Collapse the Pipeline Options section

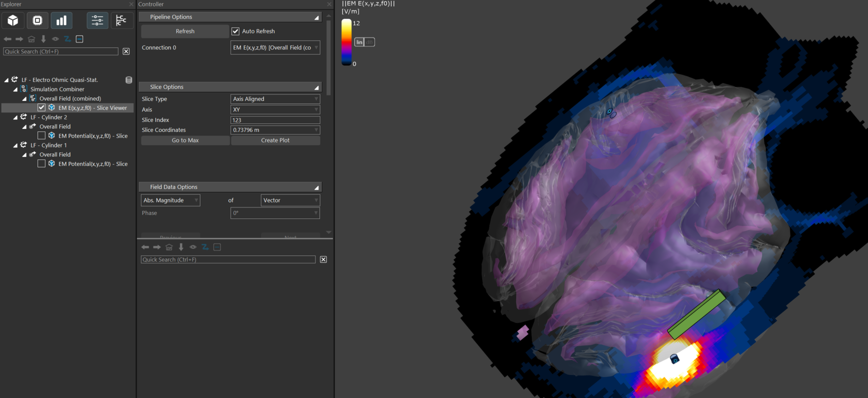pos(316,17)
